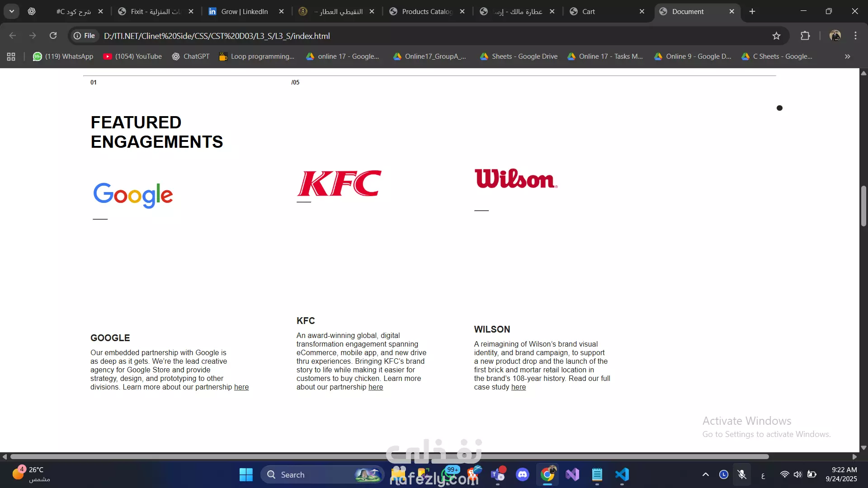Open the Wilson case study here link

coord(518,387)
